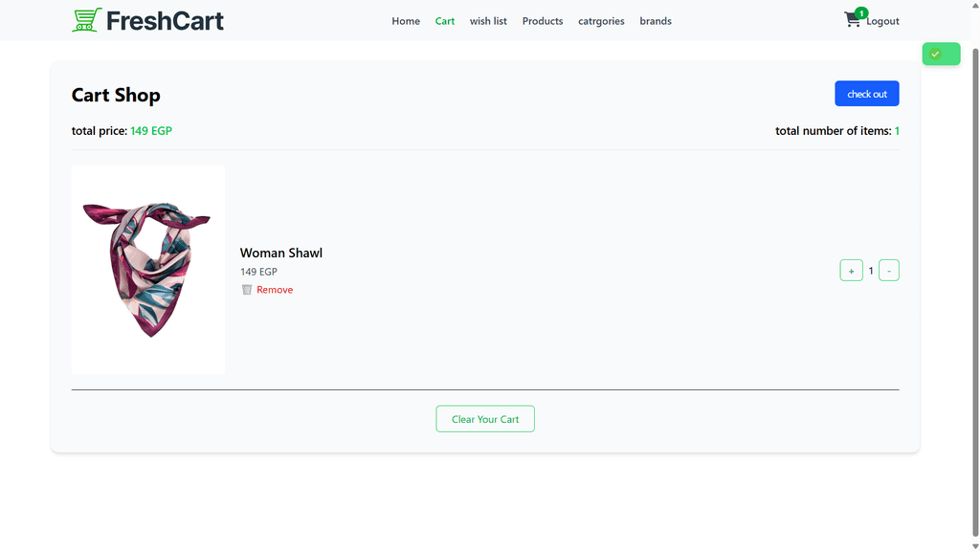
Task: Click the green checkmark success toast
Action: [x=941, y=54]
